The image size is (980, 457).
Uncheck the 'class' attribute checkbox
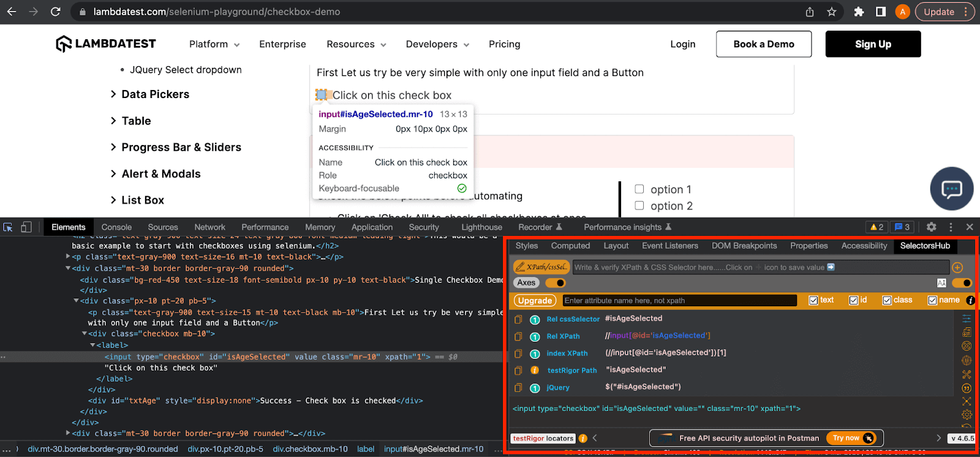pos(887,300)
